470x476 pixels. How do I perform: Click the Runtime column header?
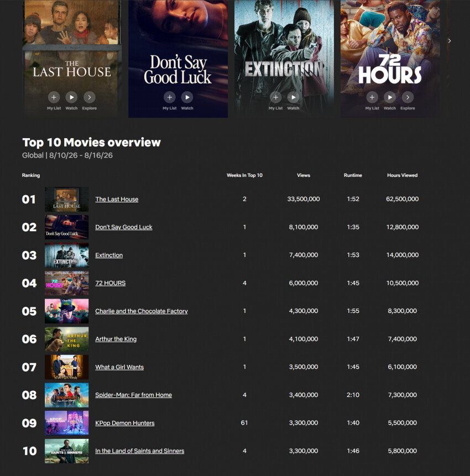pos(353,175)
